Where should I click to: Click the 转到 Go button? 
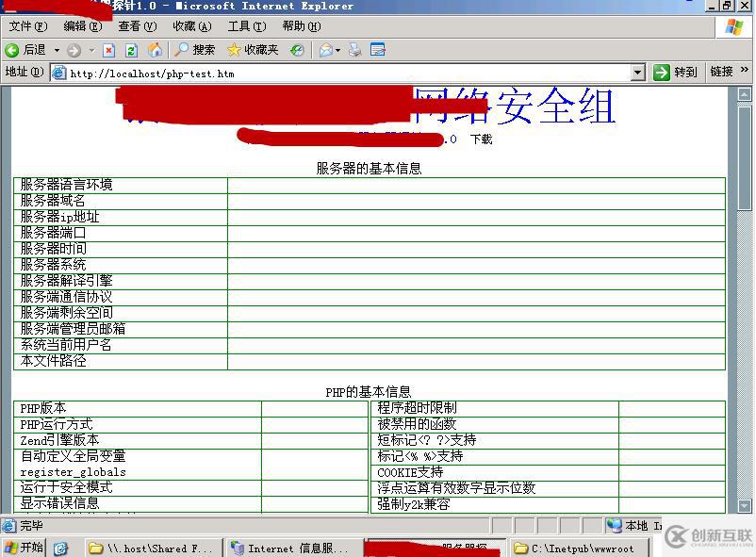point(675,73)
